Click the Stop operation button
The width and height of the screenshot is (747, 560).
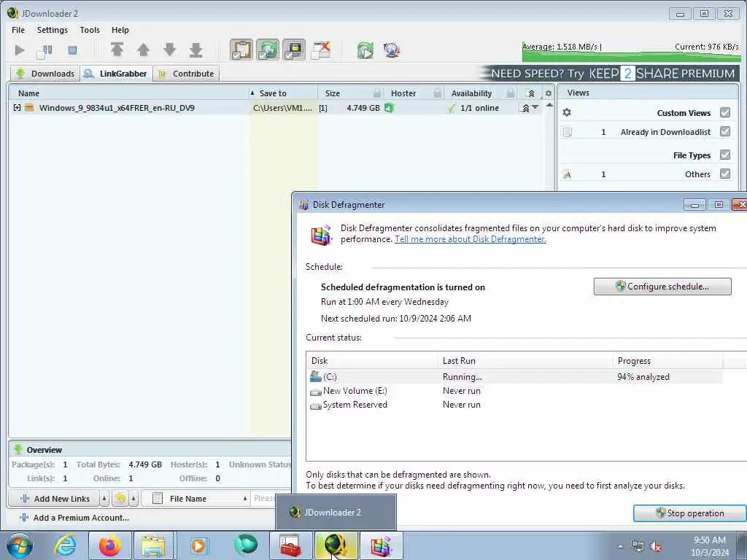689,513
